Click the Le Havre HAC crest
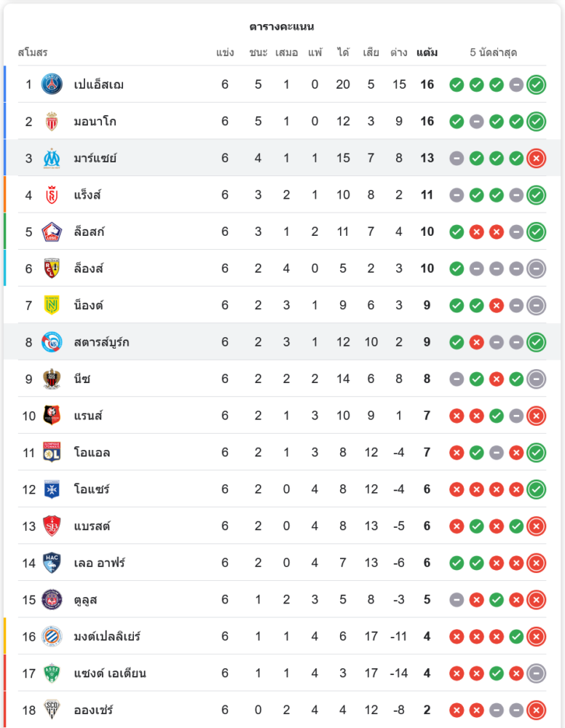This screenshot has height=728, width=565. [52, 563]
